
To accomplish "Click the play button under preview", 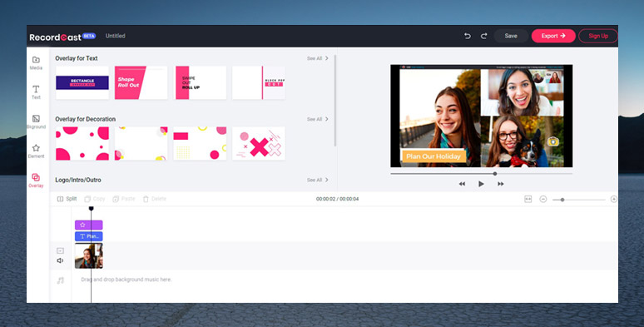I will click(481, 184).
